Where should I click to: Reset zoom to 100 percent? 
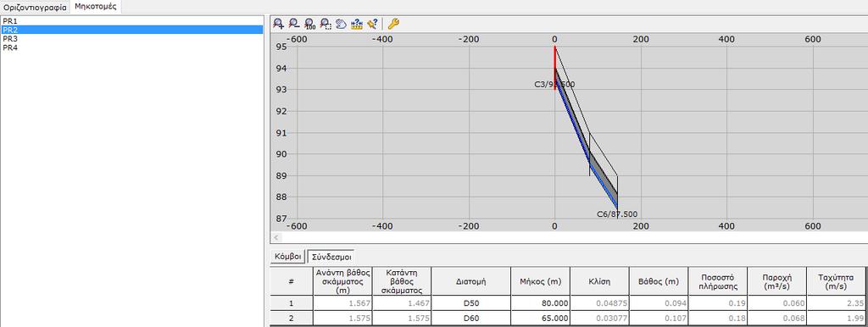pyautogui.click(x=310, y=24)
